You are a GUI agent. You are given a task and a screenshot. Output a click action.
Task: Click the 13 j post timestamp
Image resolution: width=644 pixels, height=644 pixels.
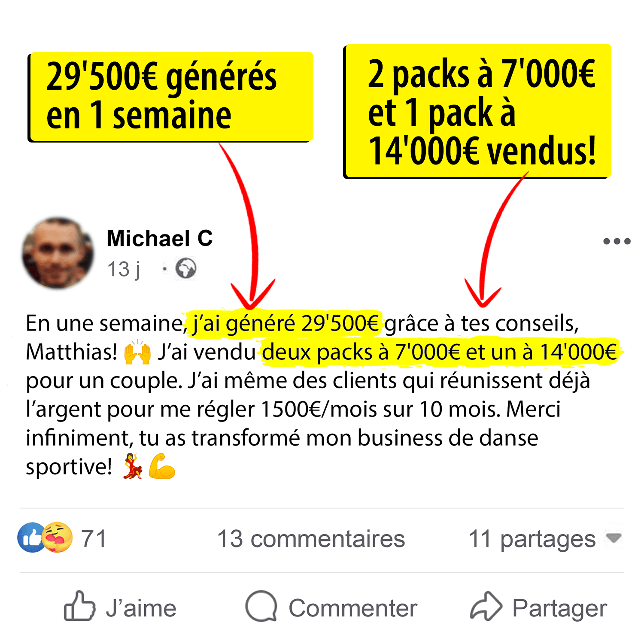tap(124, 269)
